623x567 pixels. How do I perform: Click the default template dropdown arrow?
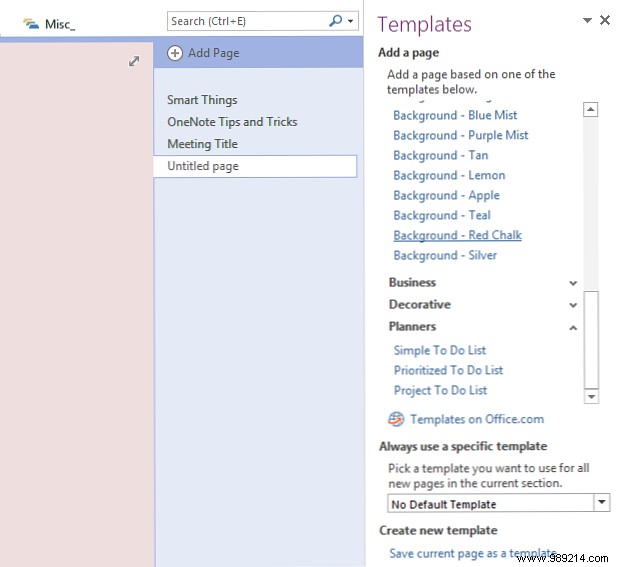[x=602, y=503]
